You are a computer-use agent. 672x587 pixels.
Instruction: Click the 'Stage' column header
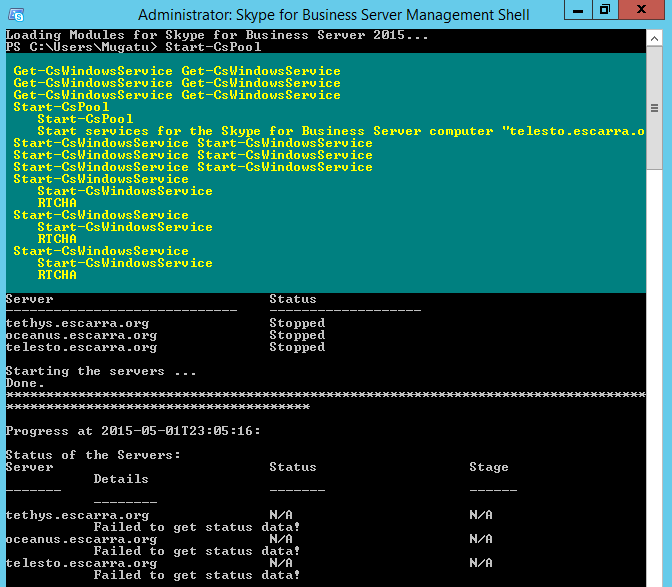point(489,467)
